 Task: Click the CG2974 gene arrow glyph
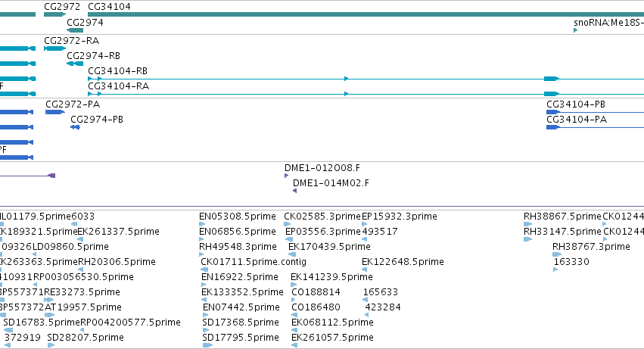[x=75, y=30]
